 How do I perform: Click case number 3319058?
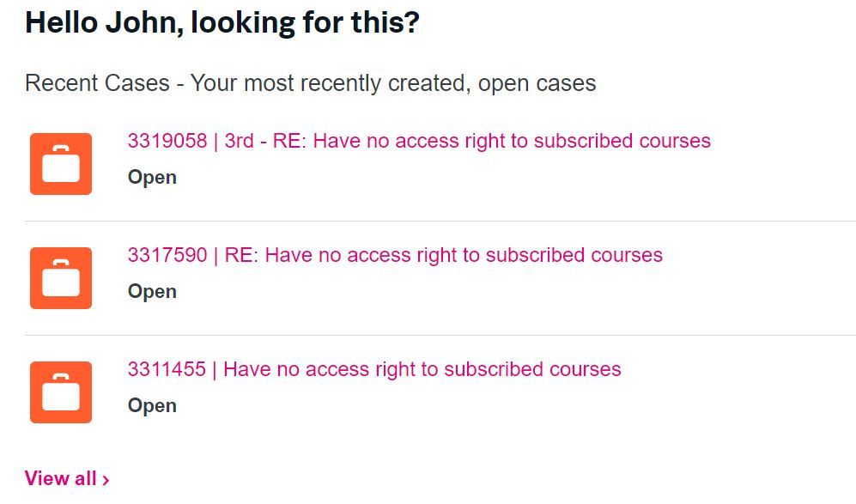(167, 141)
